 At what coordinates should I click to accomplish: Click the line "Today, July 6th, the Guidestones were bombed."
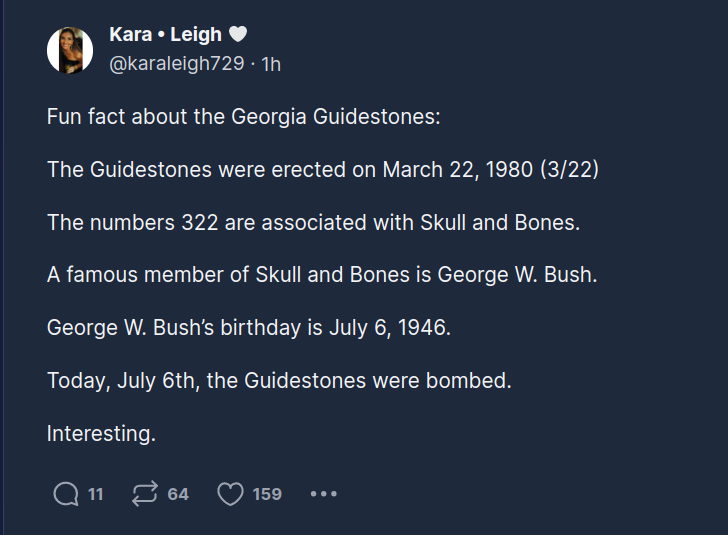(x=279, y=381)
